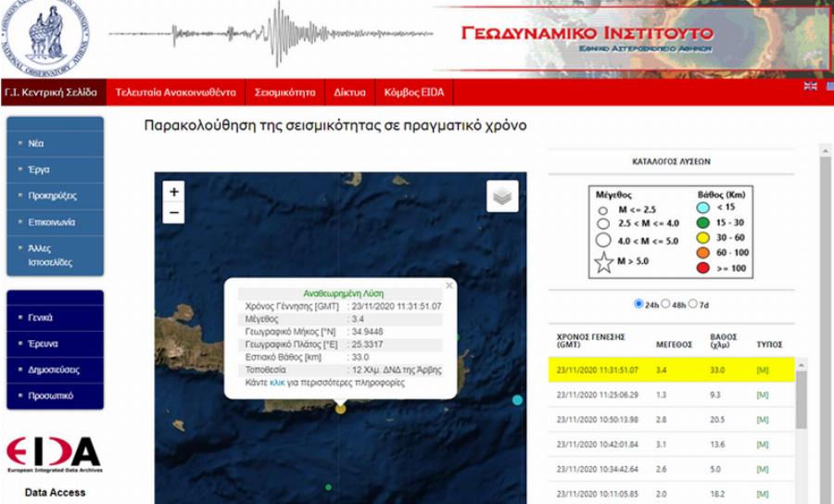This screenshot has width=834, height=504.
Task: Open Γ.Ι. Κεντρική Σελίδα menu item
Action: coord(53,92)
